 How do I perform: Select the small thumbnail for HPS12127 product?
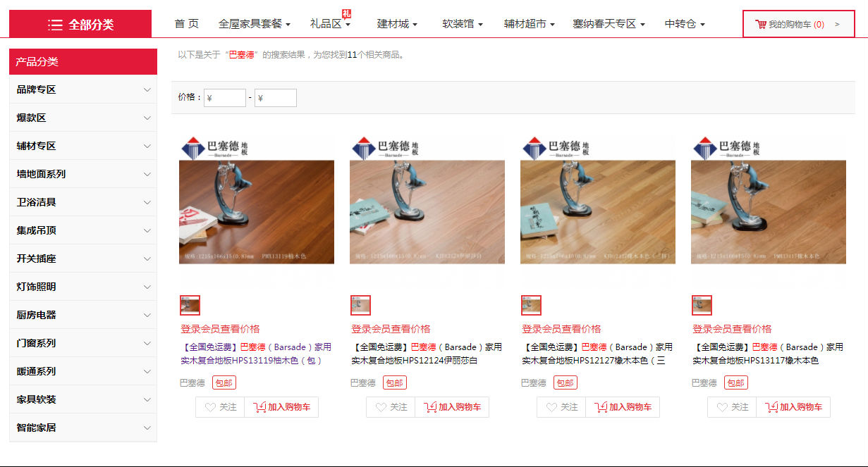(532, 305)
